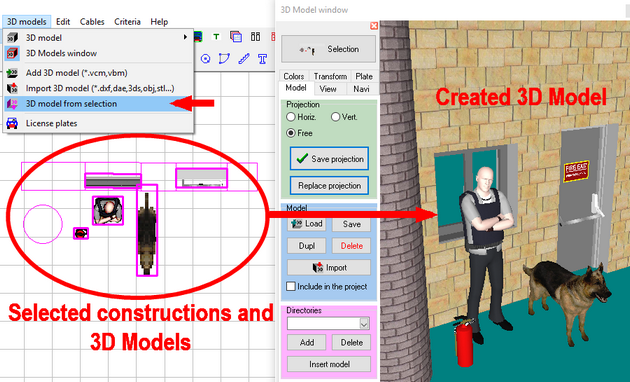Click the green T text toolbar icon

216,37
